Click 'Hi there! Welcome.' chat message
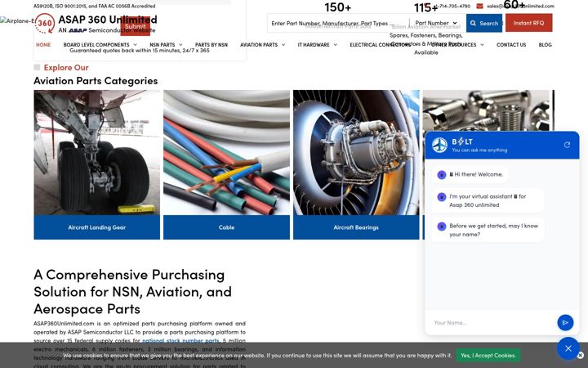The width and height of the screenshot is (588, 368). point(470,175)
